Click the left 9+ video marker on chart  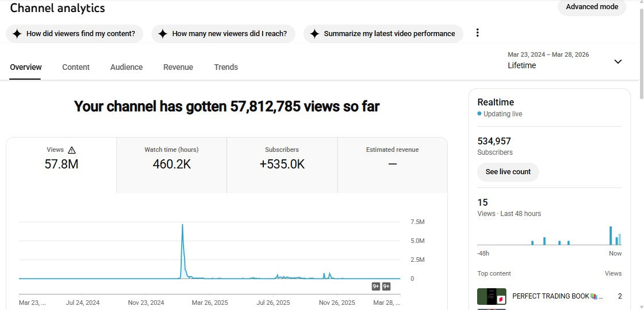click(376, 287)
